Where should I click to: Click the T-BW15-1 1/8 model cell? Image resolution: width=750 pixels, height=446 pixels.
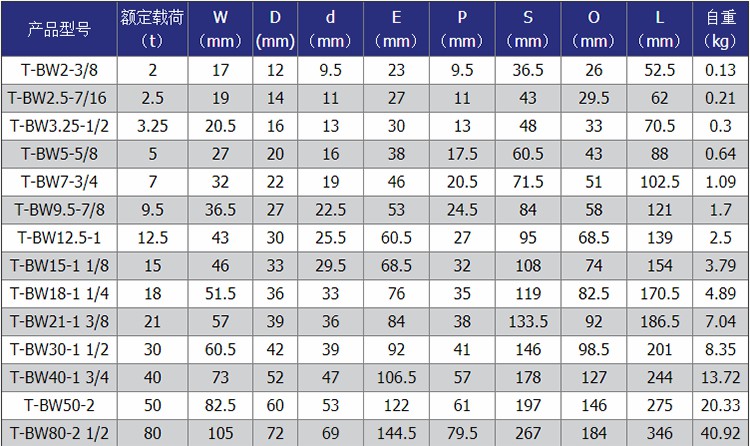[57, 267]
